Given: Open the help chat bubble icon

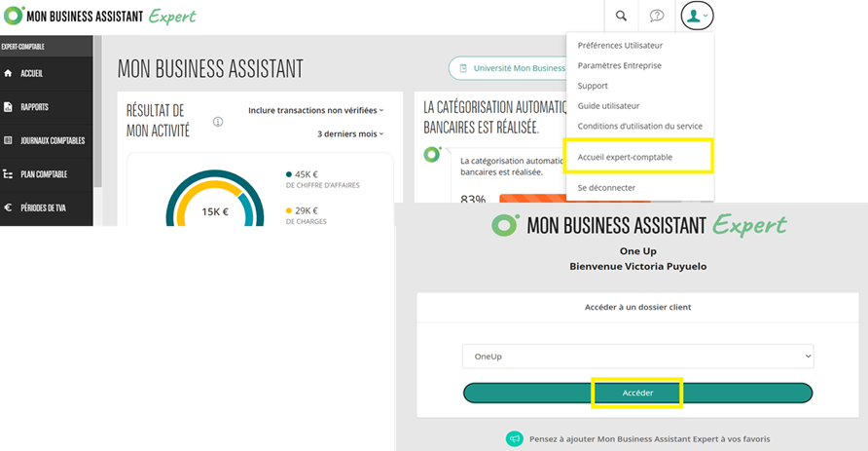Looking at the screenshot, I should pos(657,16).
